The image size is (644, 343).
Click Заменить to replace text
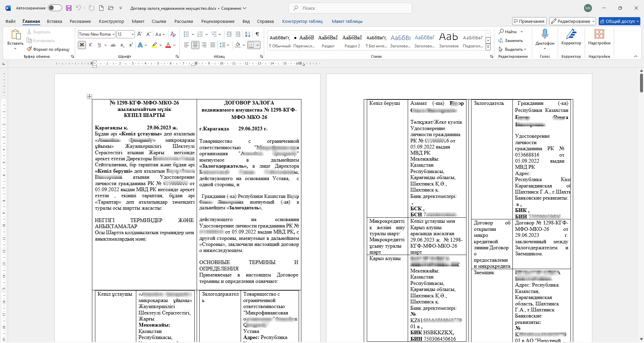click(511, 41)
